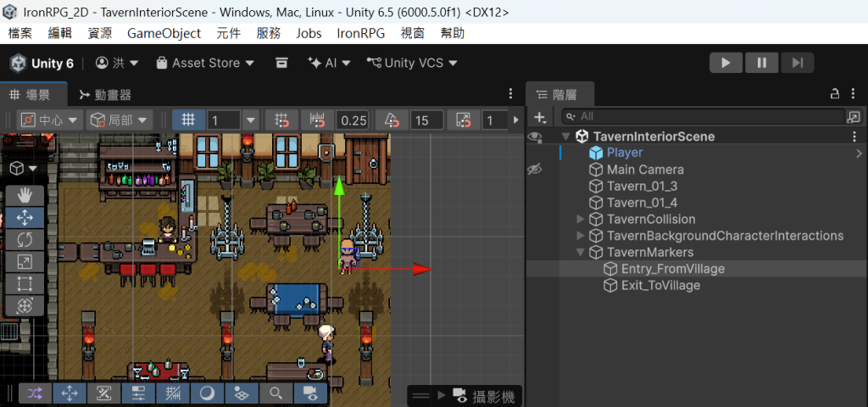Toggle the scene camera visibility button
868x407 pixels.
coord(310,393)
